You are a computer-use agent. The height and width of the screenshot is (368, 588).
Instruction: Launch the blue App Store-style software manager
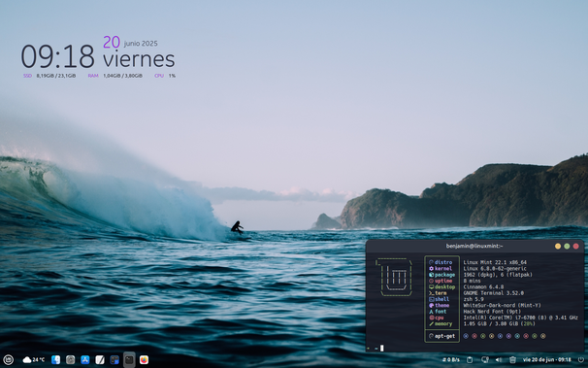85,360
